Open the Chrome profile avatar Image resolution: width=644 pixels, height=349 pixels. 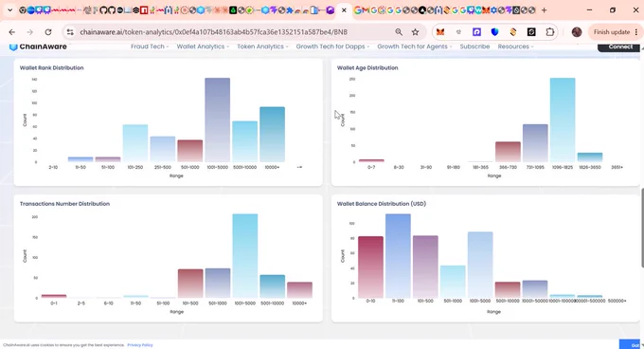[x=577, y=32]
